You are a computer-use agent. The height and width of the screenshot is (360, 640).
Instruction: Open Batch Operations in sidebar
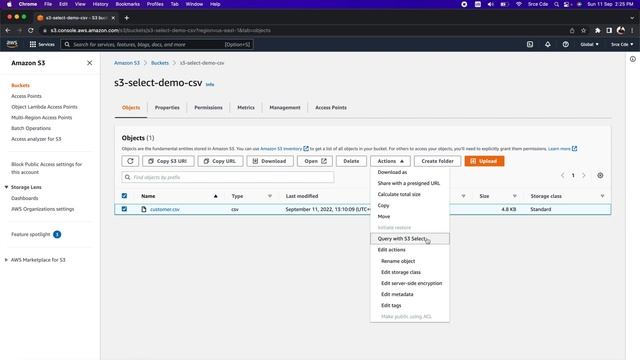tap(31, 128)
